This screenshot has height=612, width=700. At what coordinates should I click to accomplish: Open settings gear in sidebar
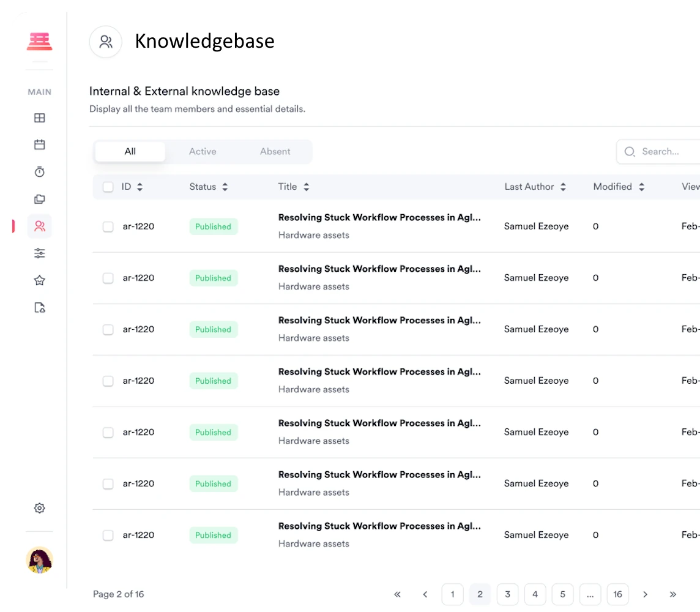[x=40, y=508]
